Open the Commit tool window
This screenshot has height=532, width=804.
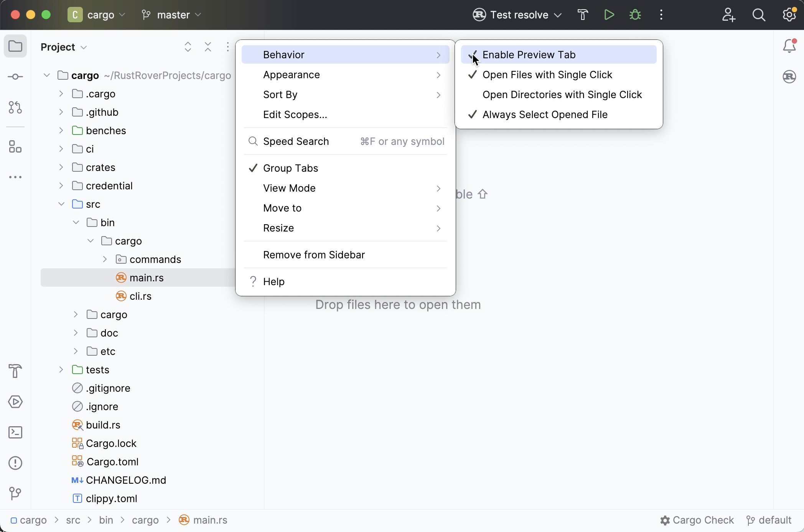[x=15, y=77]
